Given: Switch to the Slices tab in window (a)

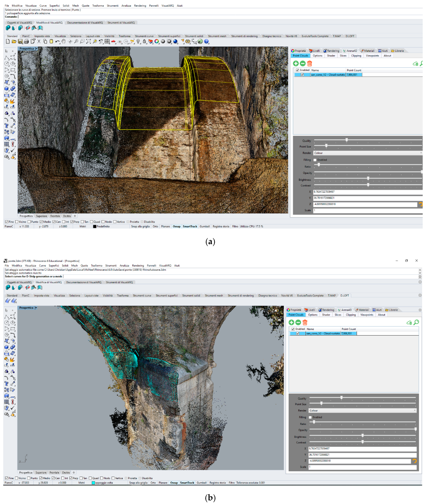Looking at the screenshot, I should click(343, 56).
